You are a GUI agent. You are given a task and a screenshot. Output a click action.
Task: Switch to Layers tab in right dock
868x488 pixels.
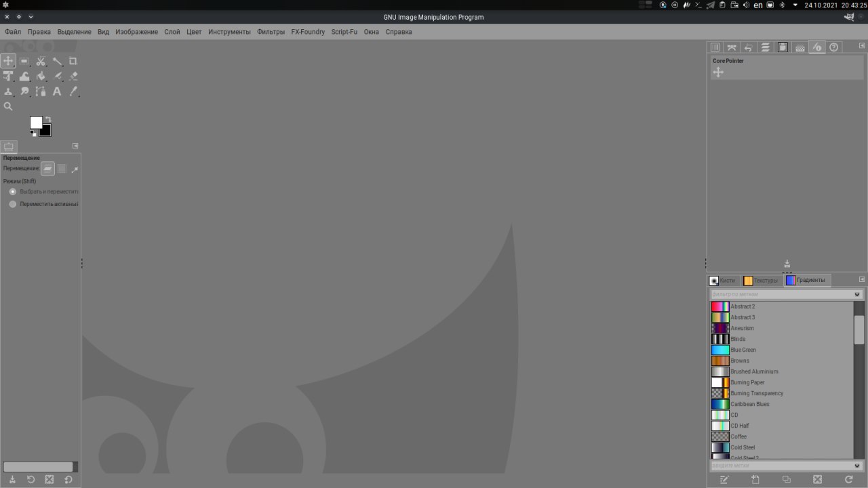tap(766, 47)
